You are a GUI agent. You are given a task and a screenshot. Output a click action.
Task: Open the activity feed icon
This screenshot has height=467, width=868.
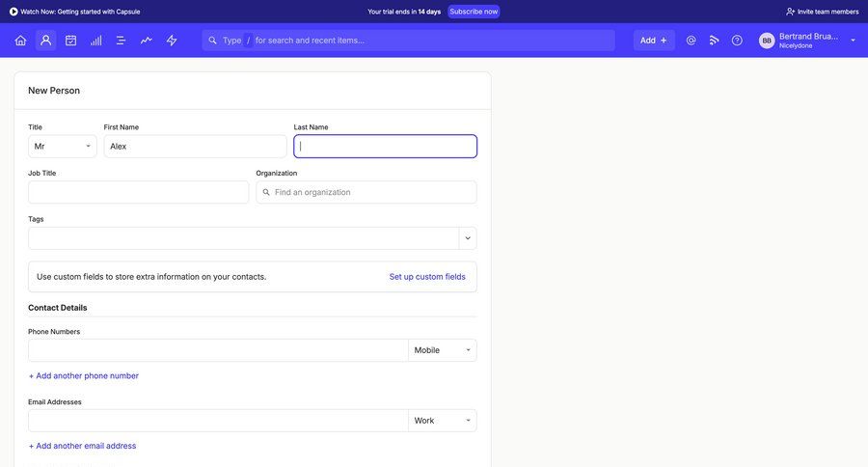pyautogui.click(x=715, y=41)
